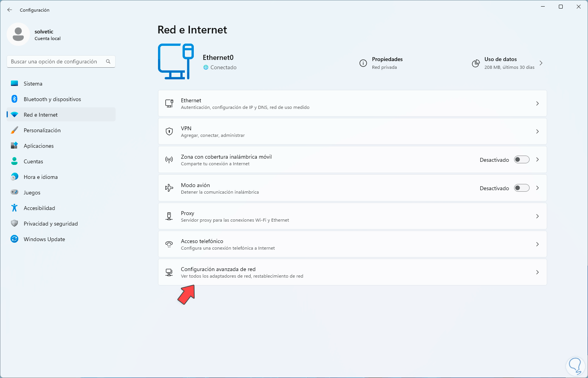This screenshot has height=378, width=588.
Task: Open Hora e idioma settings
Action: (x=61, y=177)
